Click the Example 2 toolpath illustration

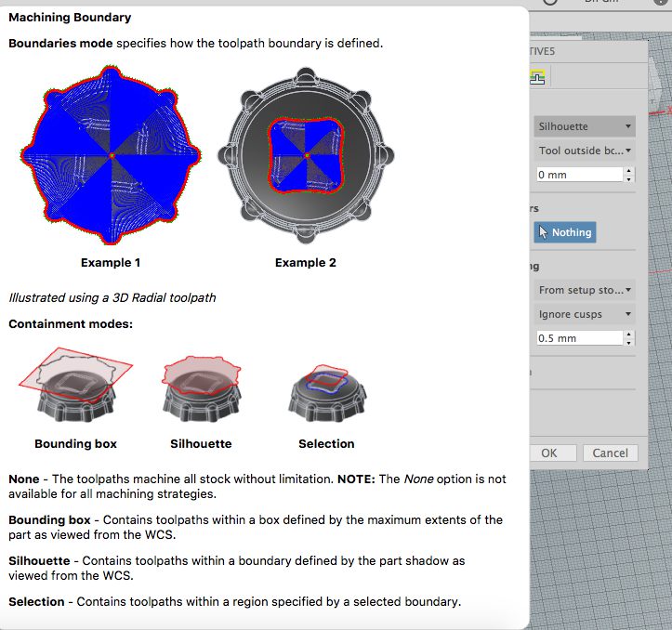click(306, 155)
